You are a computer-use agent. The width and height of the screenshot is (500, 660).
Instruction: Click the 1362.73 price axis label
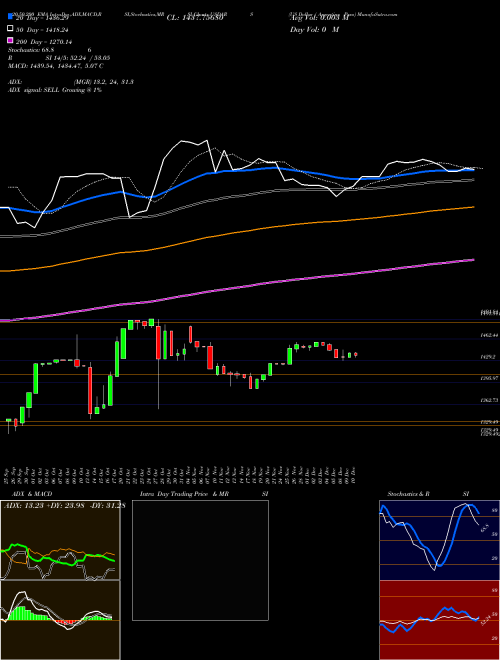489,400
